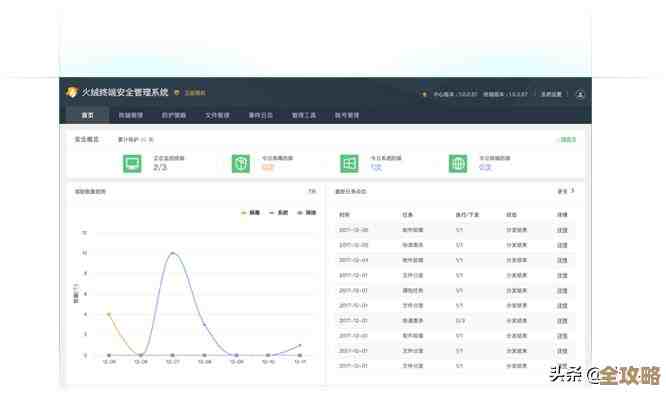Image resolution: width=666 pixels, height=394 pixels.
Task: Click the 状态 column header
Action: pos(511,215)
